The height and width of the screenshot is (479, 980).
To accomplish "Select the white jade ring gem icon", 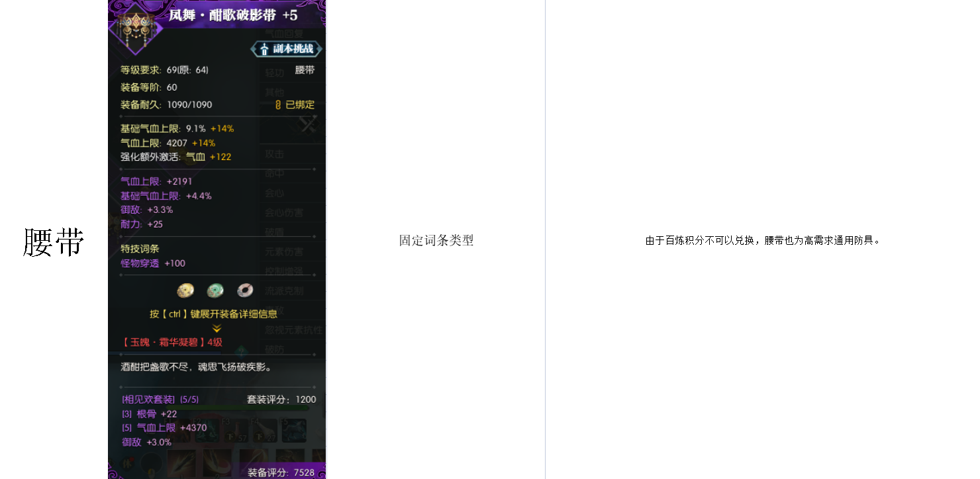I will (x=245, y=290).
